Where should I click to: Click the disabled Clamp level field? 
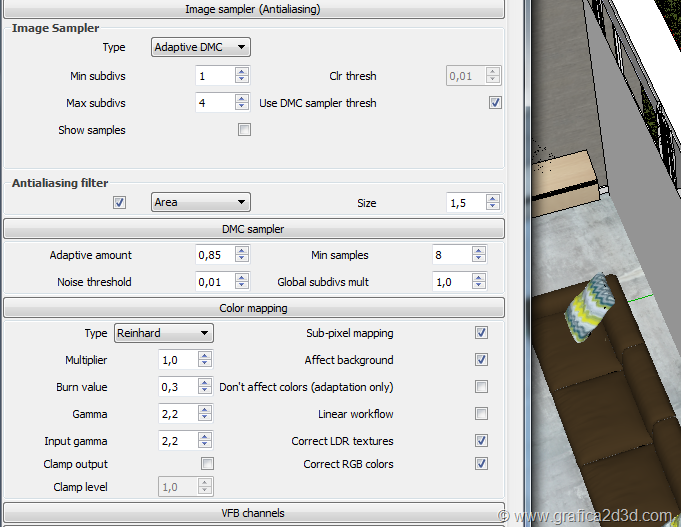tap(178, 487)
